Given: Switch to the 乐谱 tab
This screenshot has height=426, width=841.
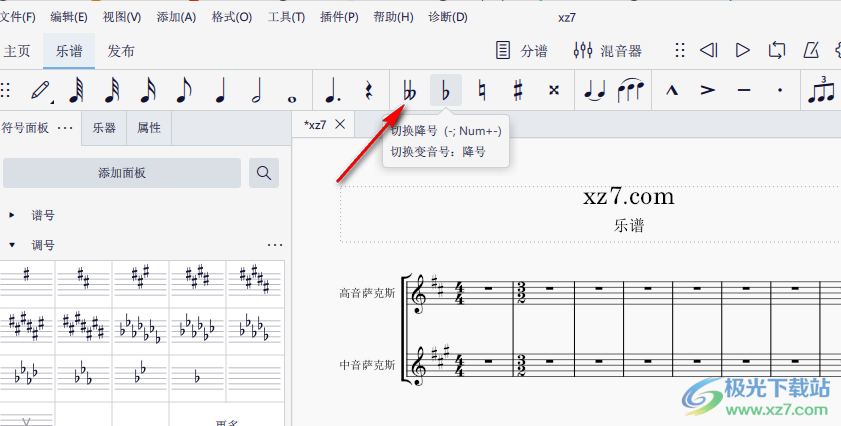Looking at the screenshot, I should coord(69,51).
